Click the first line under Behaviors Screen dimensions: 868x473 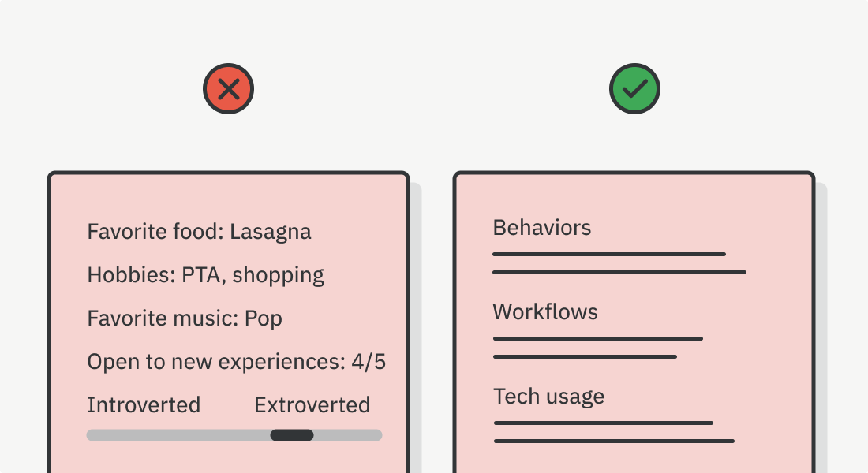pyautogui.click(x=608, y=254)
